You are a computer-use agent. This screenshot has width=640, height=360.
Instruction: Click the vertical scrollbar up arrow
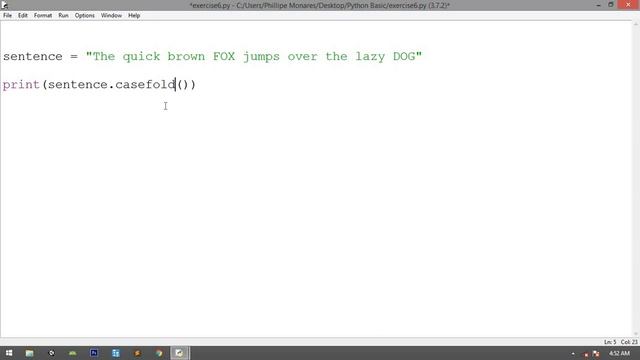click(x=636, y=24)
